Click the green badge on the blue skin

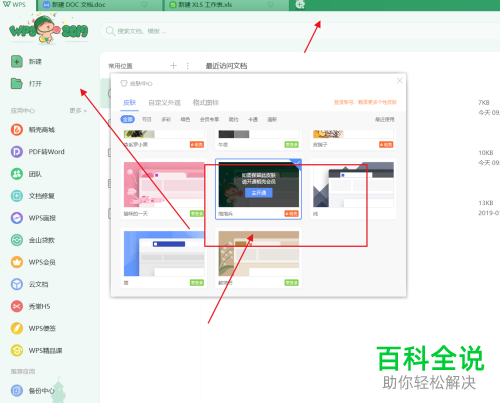tap(197, 283)
